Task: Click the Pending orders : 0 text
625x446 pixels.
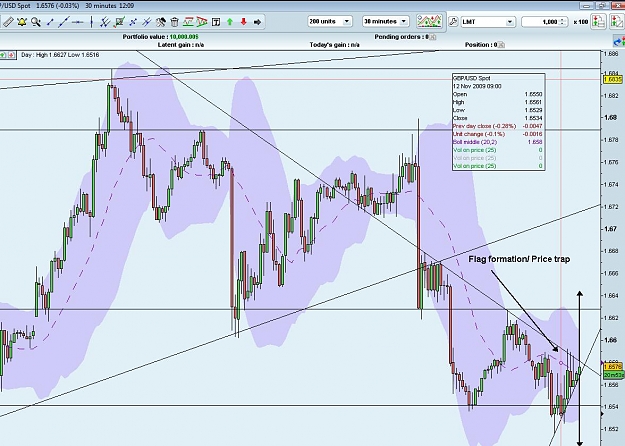Action: (x=401, y=37)
